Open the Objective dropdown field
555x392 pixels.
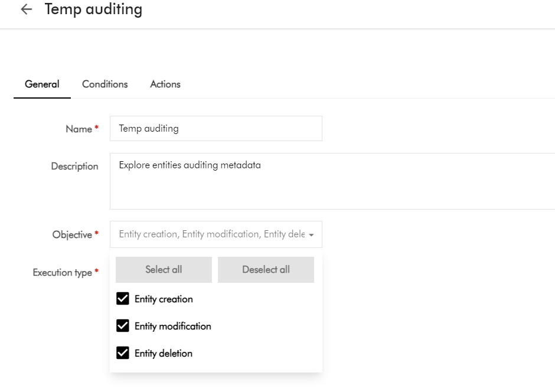point(211,234)
